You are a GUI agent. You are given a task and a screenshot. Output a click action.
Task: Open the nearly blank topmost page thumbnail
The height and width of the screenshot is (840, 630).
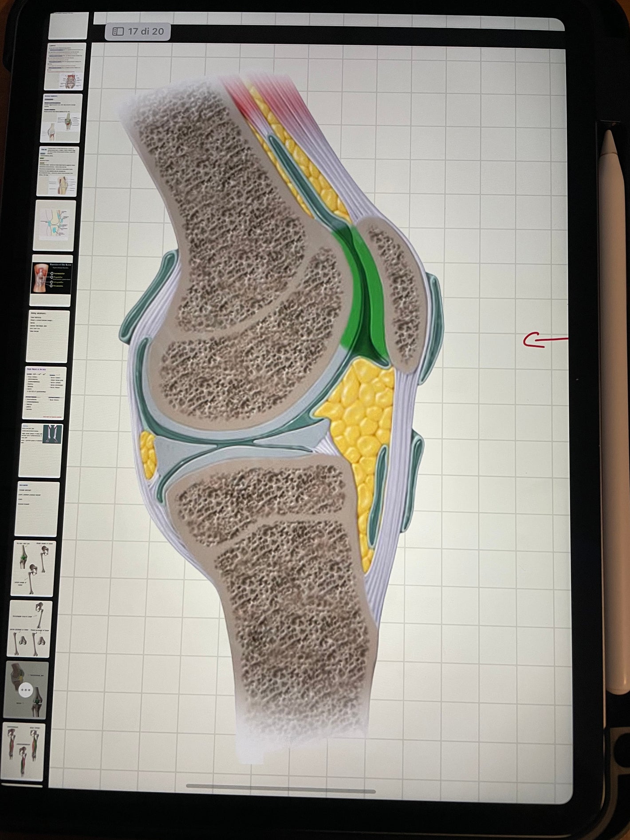tap(68, 27)
